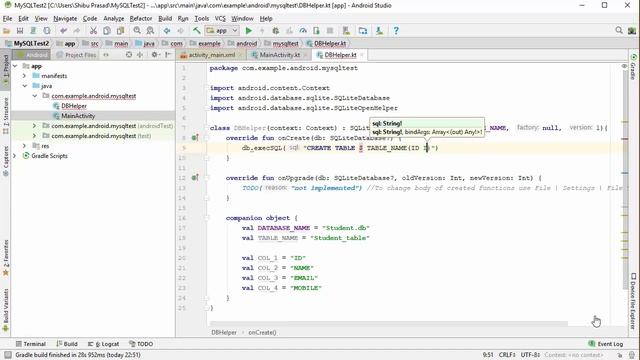Expand the androidTest package node
Image resolution: width=640 pixels, height=360 pixels.
click(x=35, y=126)
